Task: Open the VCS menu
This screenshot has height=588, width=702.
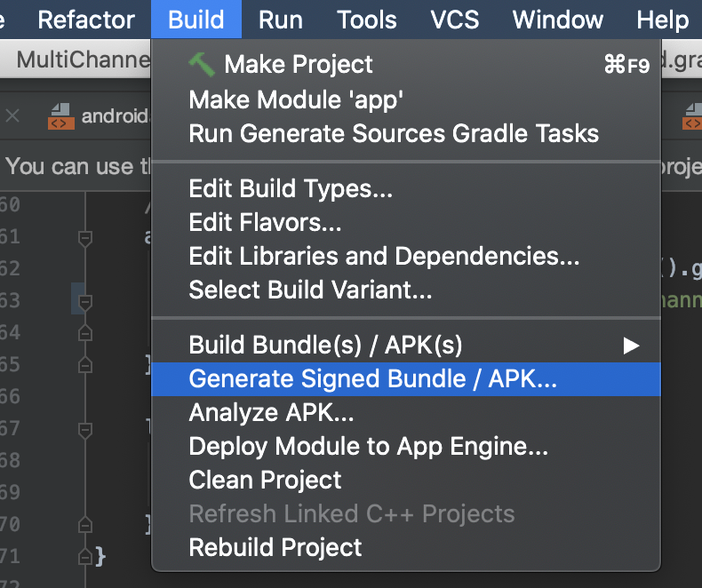Action: point(454,20)
